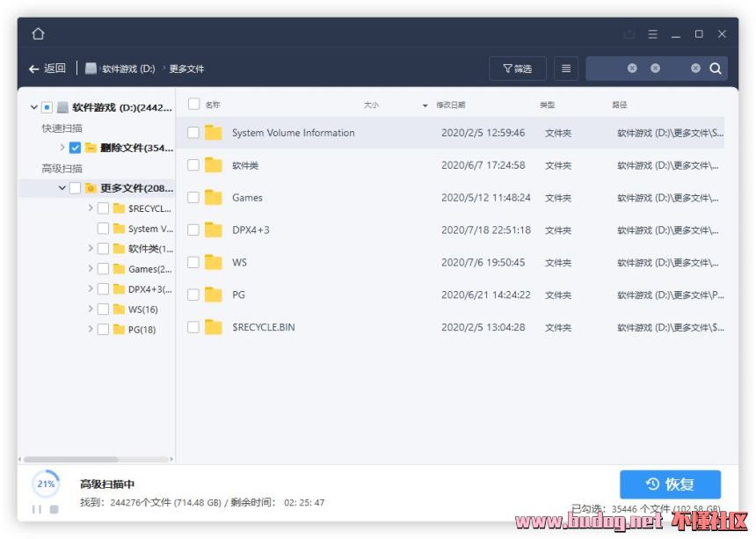Pause the advanced scan
The width and height of the screenshot is (756, 539).
click(x=37, y=509)
